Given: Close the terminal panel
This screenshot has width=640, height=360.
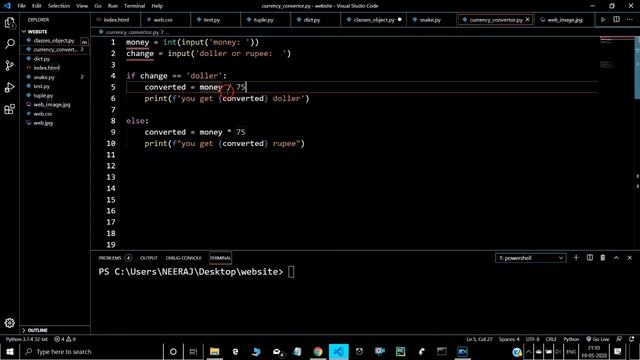Looking at the screenshot, I should pos(629,258).
